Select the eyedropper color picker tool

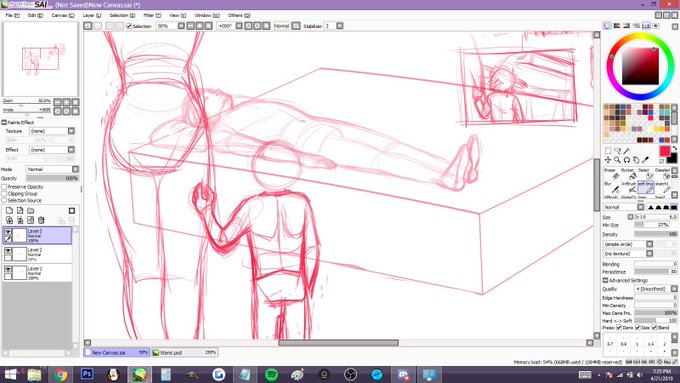tap(645, 160)
